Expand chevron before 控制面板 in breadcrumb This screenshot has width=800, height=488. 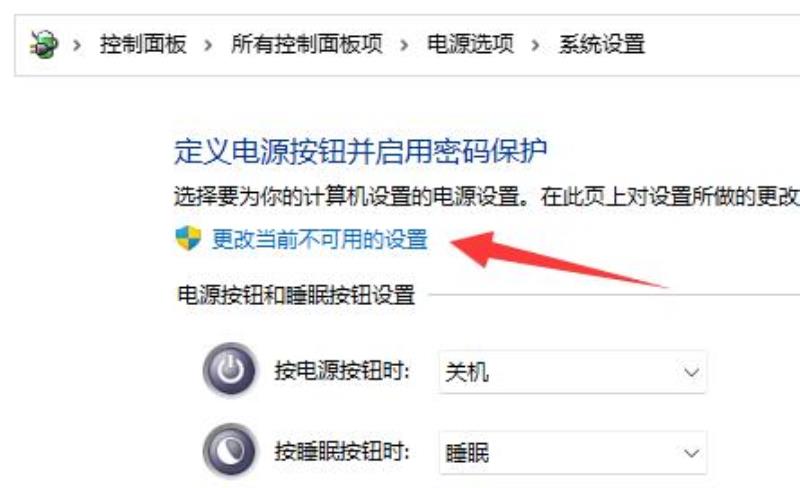point(77,45)
